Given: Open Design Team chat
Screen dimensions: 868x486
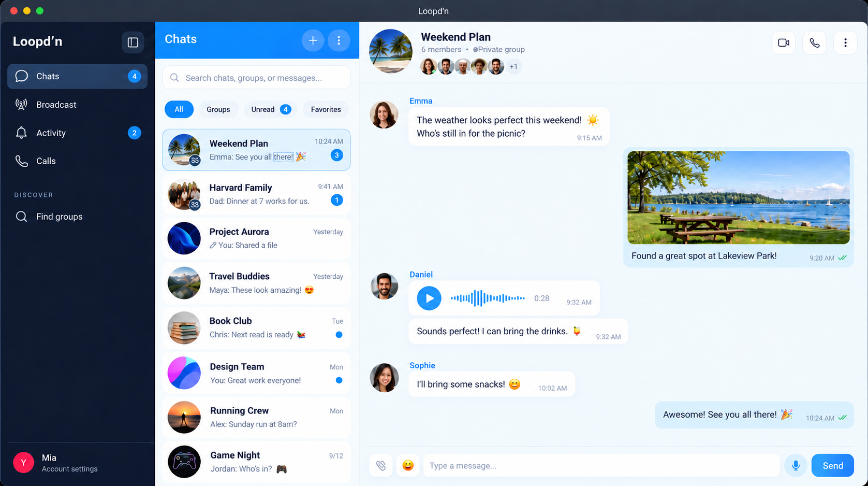Looking at the screenshot, I should [x=257, y=373].
